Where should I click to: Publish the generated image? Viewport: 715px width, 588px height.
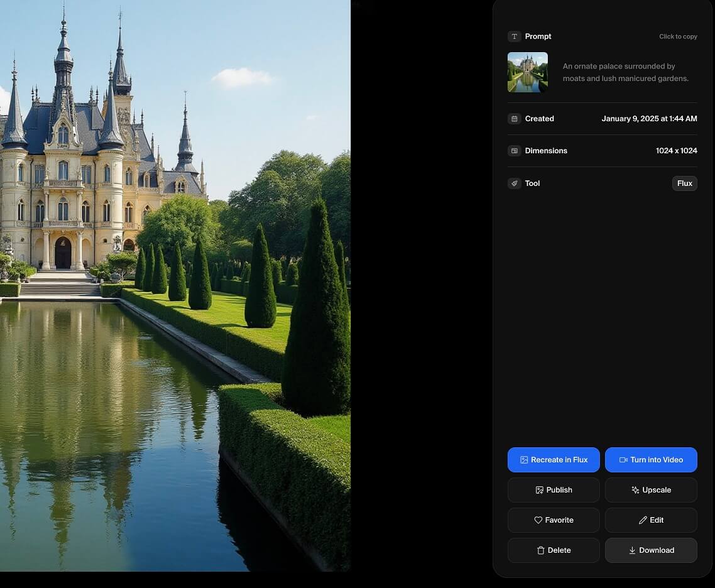(x=554, y=490)
